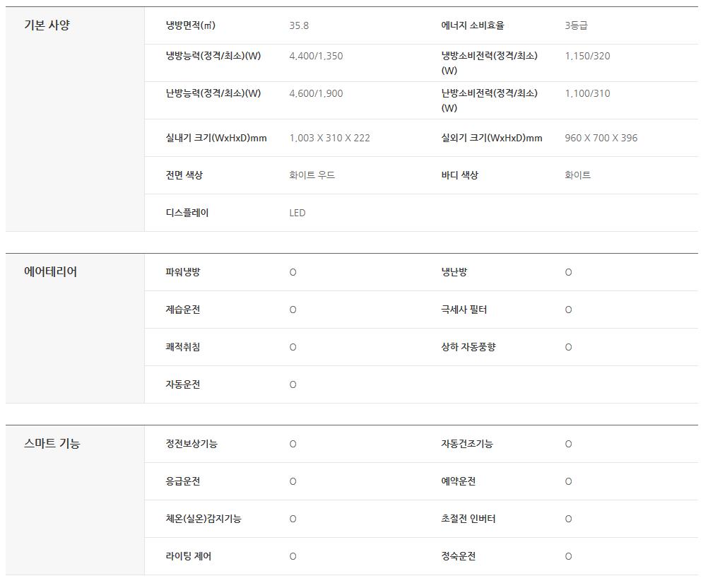Click the 파워냉방 feature label

183,272
